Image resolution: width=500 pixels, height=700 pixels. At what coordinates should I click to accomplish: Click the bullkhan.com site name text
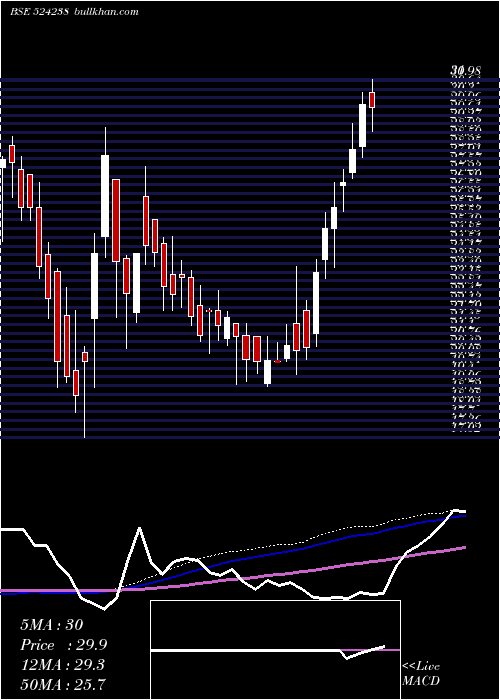tap(105, 12)
